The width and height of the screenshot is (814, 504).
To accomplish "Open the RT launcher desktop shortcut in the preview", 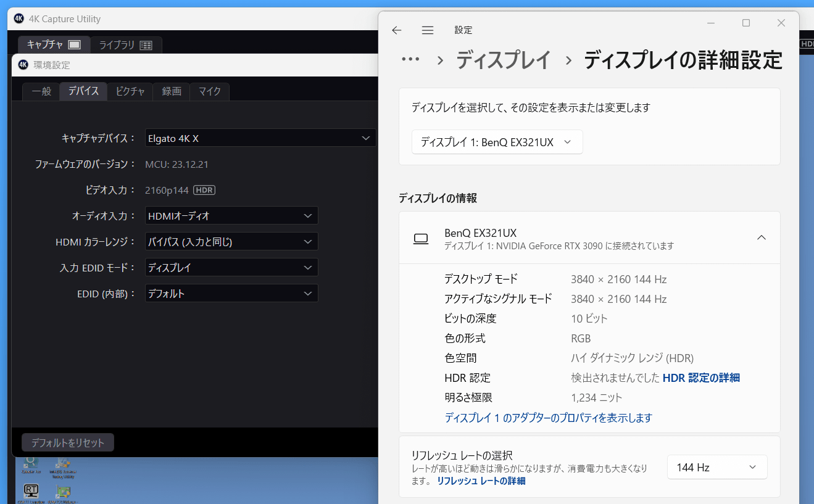I will (x=31, y=492).
